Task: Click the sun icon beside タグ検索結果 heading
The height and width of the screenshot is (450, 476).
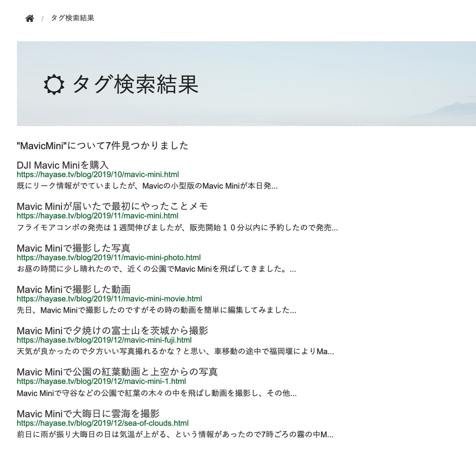Action: (54, 84)
